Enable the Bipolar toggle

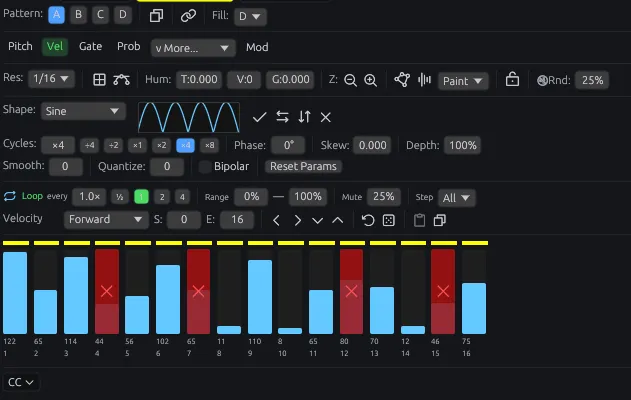(205, 167)
